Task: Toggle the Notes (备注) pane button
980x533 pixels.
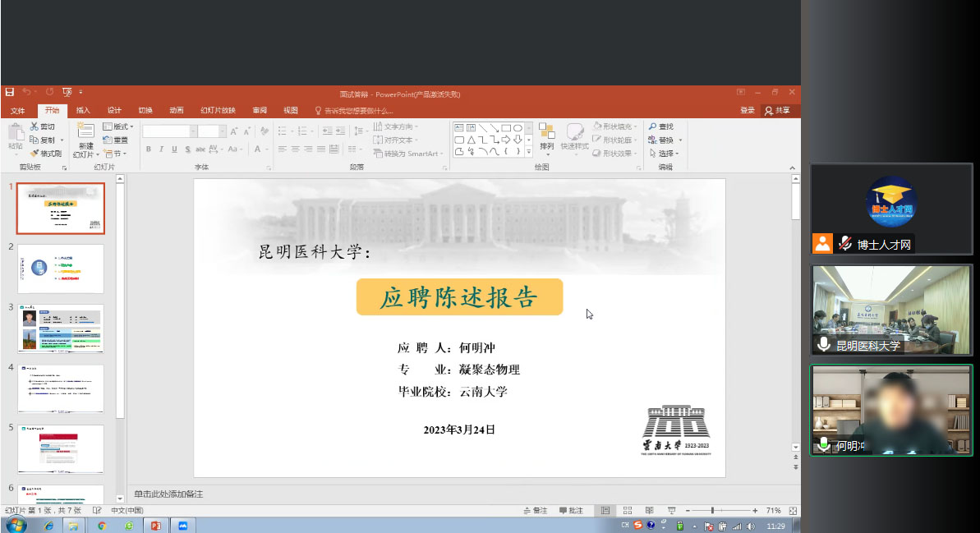Action: pos(536,511)
